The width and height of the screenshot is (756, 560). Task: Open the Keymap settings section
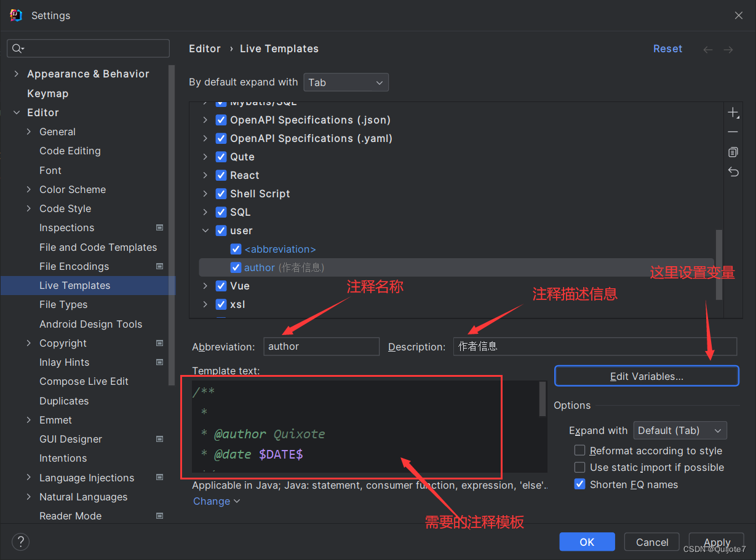click(48, 93)
